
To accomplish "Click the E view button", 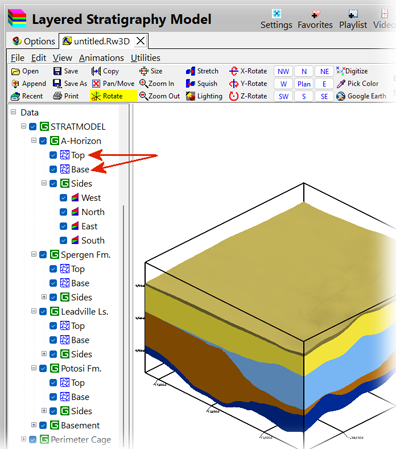I will point(324,84).
